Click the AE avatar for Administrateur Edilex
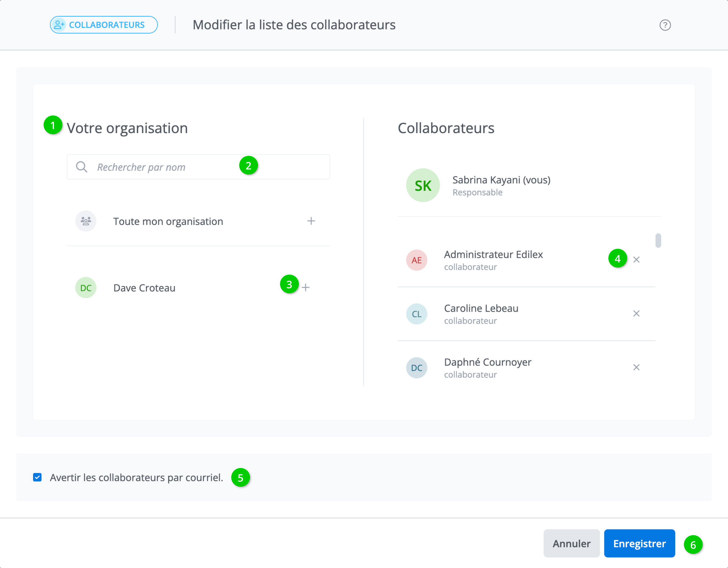728x568 pixels. click(416, 260)
